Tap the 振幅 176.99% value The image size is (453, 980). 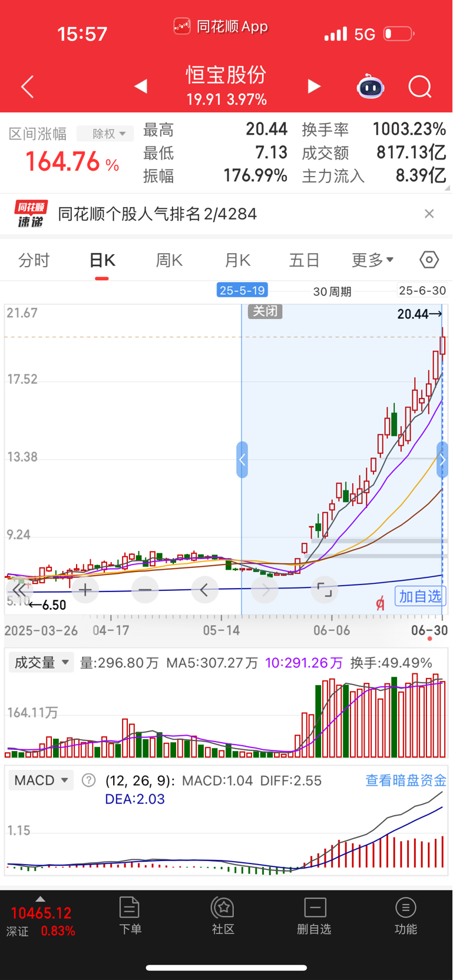coord(255,175)
